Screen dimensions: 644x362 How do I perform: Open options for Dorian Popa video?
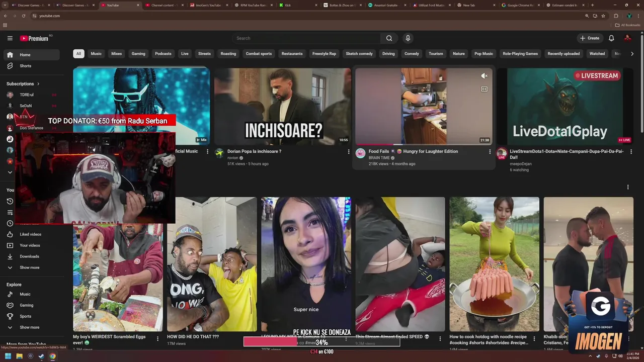click(349, 152)
